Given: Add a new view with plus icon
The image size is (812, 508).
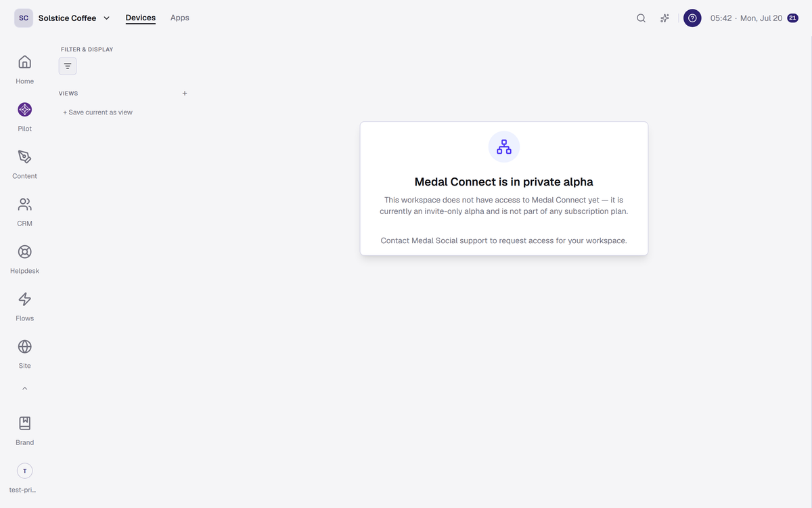Looking at the screenshot, I should point(185,93).
